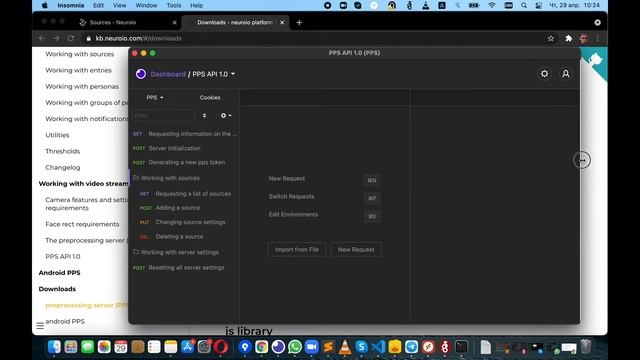Open PPS API 1.0 docs link

coord(62,256)
